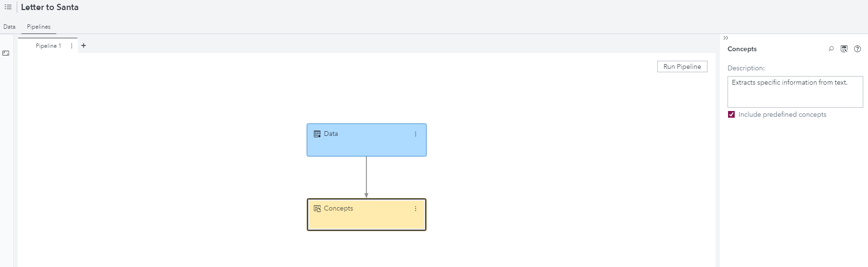Select the Concepts node

tap(366, 218)
